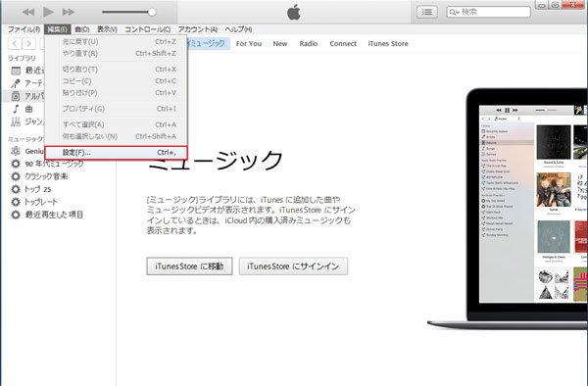Choose 貼り付け(P) menu entry
Image resolution: width=588 pixels, height=386 pixels.
pos(116,92)
